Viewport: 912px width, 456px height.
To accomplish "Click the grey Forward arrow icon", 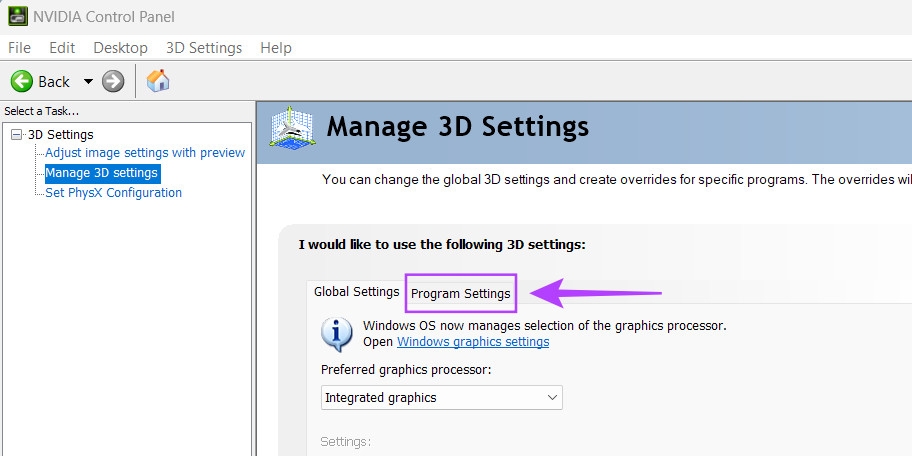I will coord(113,81).
